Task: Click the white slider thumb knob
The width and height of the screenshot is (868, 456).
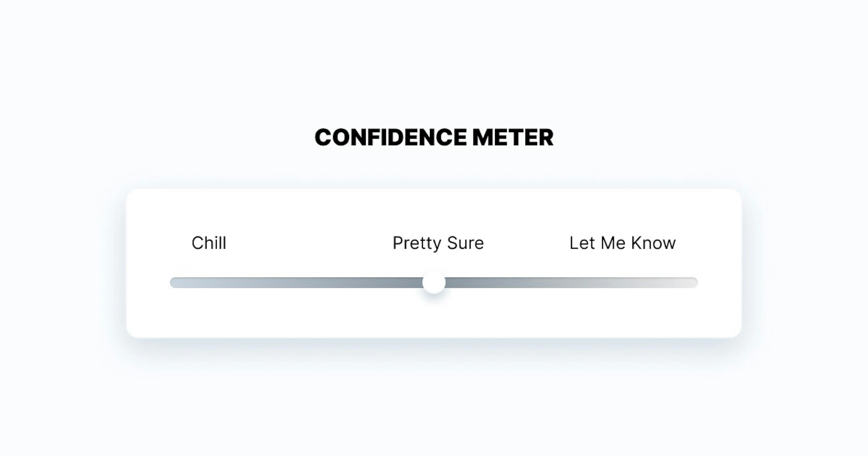Action: [434, 283]
